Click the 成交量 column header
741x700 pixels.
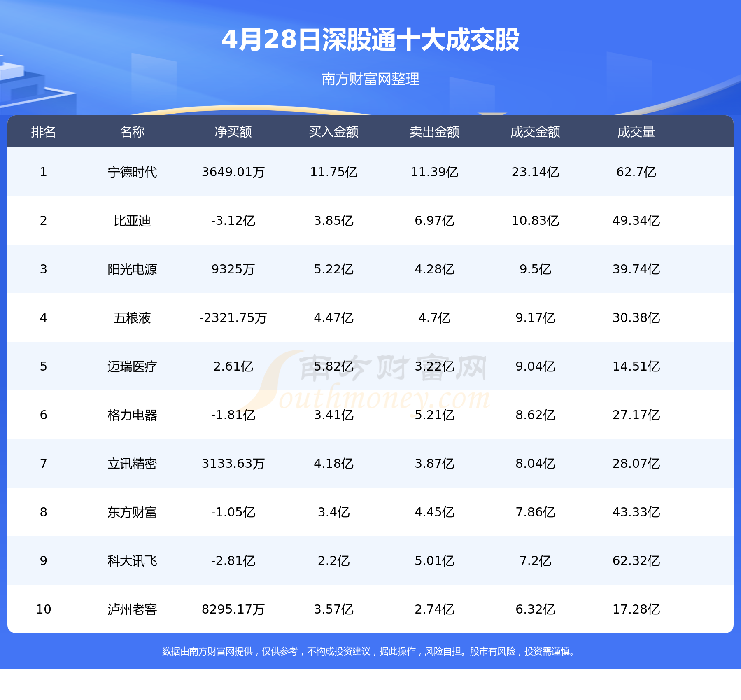point(636,132)
